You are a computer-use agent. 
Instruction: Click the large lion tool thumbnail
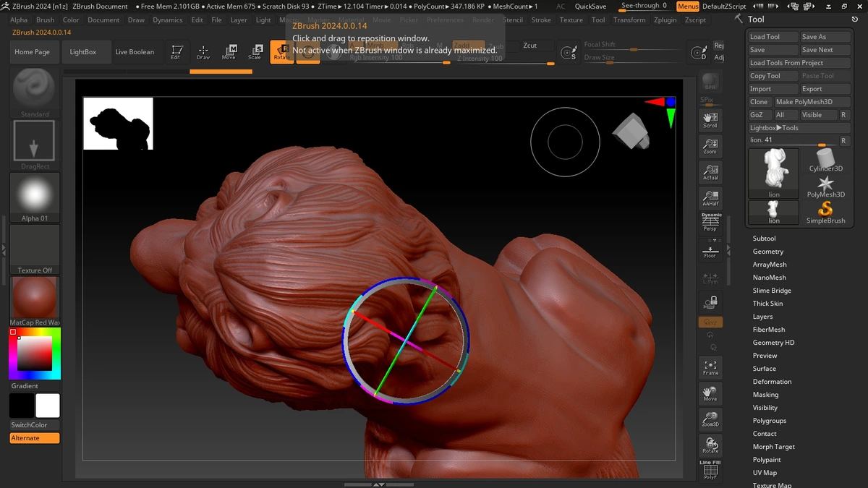coord(774,174)
